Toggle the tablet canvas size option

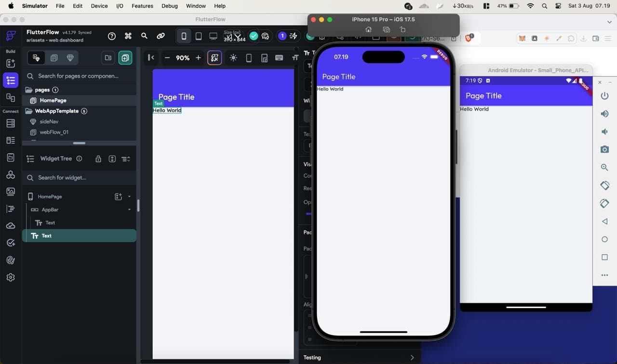[199, 36]
